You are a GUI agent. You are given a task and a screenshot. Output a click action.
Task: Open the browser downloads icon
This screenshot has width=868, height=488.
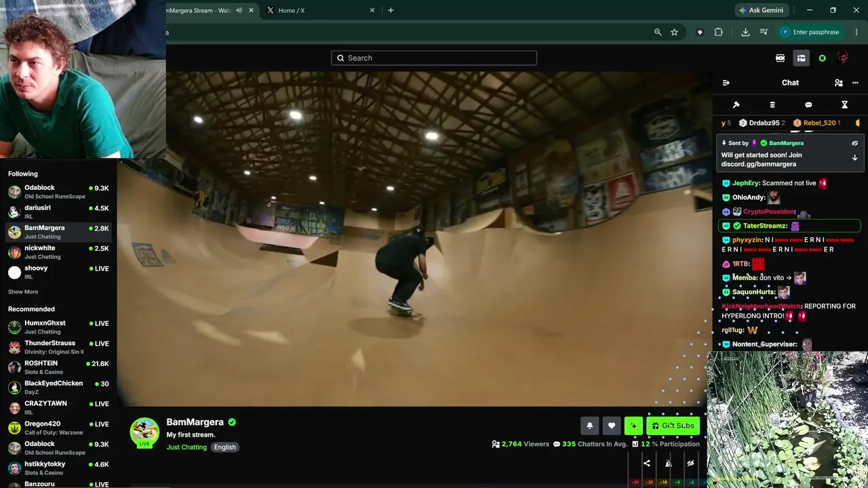(x=745, y=32)
